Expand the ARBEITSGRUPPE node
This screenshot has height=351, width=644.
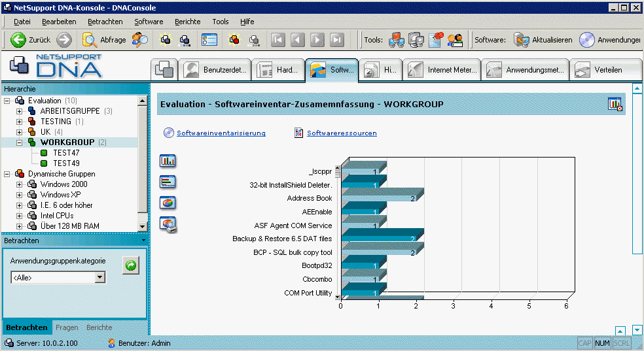pos(19,111)
